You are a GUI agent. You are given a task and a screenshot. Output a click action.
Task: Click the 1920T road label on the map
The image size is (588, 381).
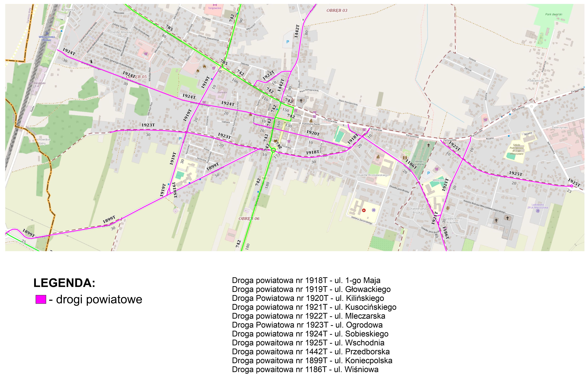[x=313, y=133]
